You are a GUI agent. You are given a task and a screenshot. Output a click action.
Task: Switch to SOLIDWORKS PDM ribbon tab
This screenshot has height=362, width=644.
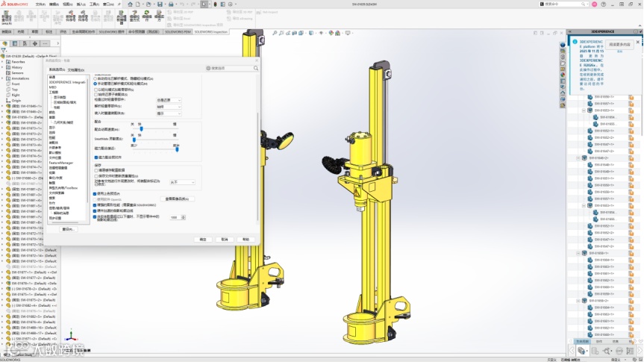[x=178, y=31]
